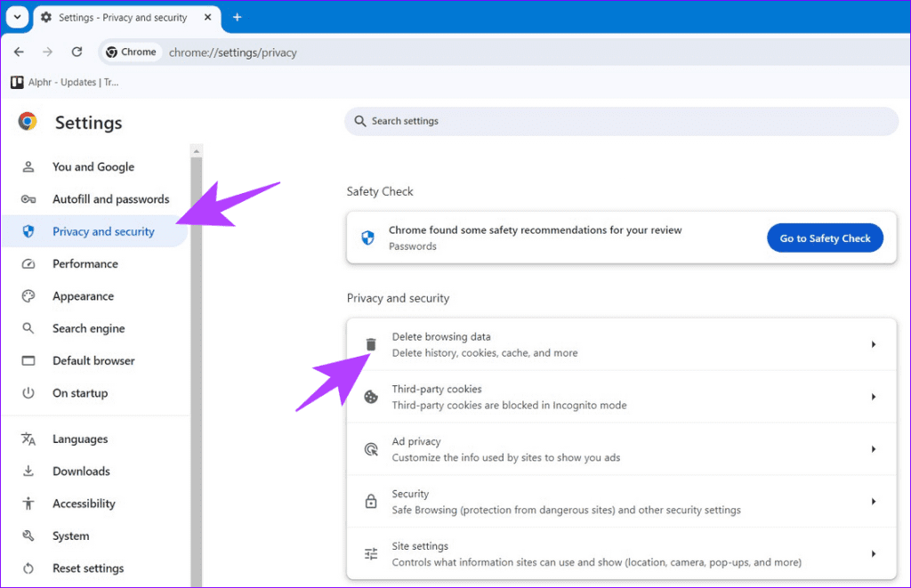Click the Third-party cookies cookie icon
The height and width of the screenshot is (588, 911).
(370, 397)
